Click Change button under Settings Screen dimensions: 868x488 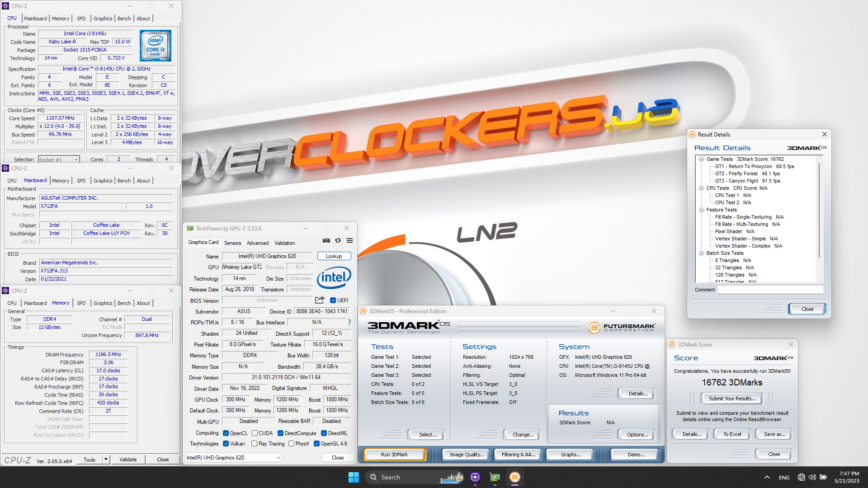(523, 435)
